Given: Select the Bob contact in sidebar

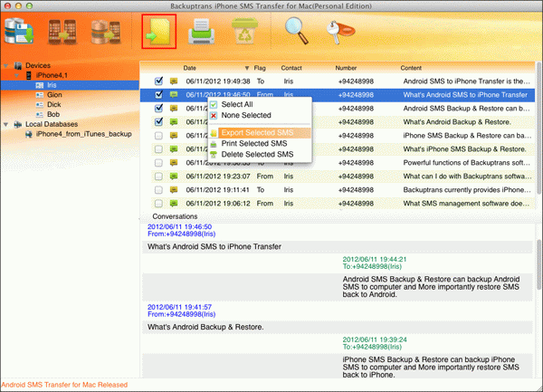Looking at the screenshot, I should pyautogui.click(x=53, y=114).
